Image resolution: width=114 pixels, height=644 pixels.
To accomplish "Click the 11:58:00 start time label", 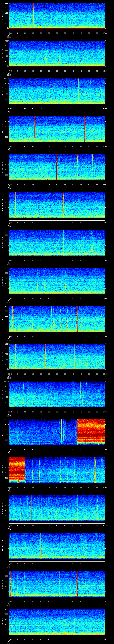I will click(9, 488).
